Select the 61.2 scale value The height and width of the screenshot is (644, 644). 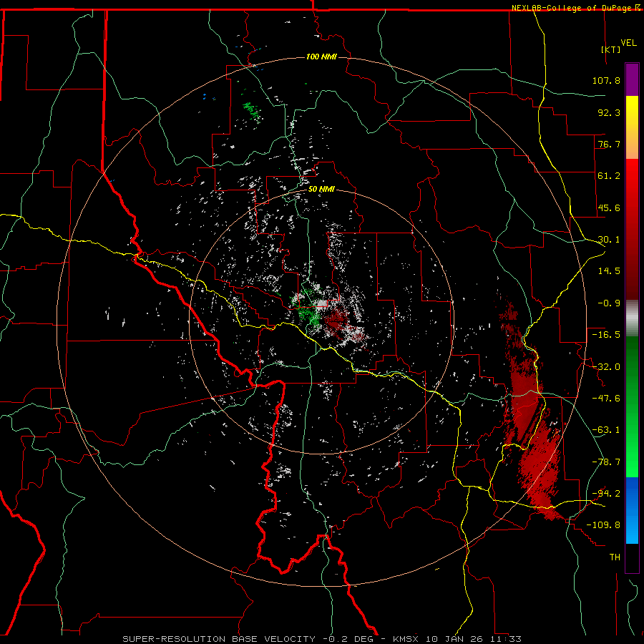(609, 176)
